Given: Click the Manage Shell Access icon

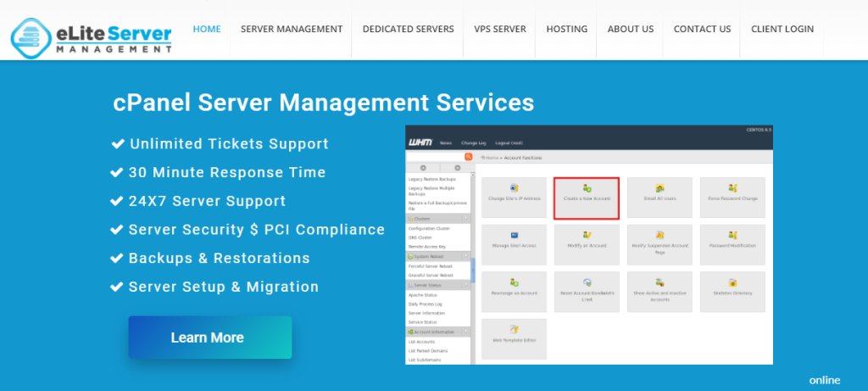Looking at the screenshot, I should click(515, 236).
